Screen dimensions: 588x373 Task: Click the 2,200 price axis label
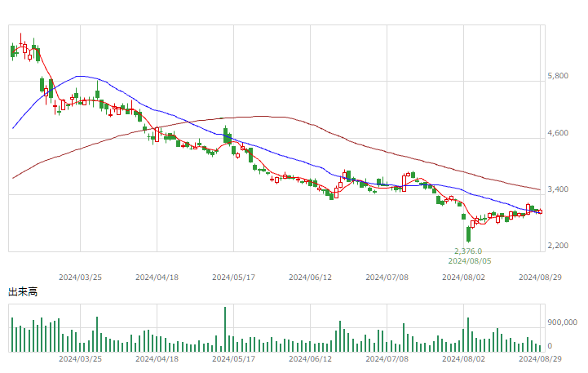pos(558,246)
